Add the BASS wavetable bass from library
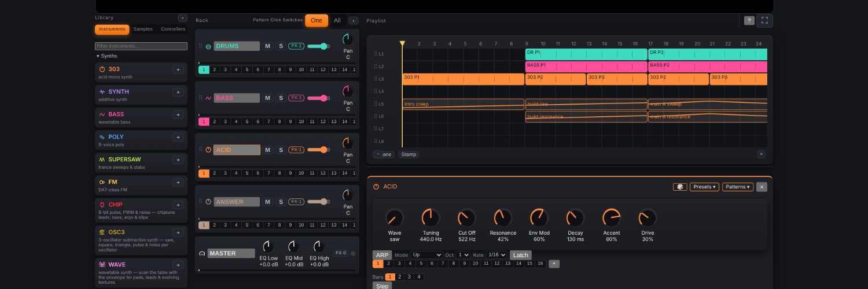 [x=178, y=114]
